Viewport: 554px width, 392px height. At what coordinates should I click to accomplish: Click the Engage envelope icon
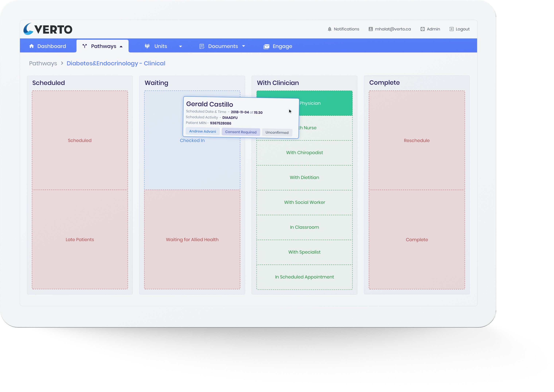(x=266, y=47)
